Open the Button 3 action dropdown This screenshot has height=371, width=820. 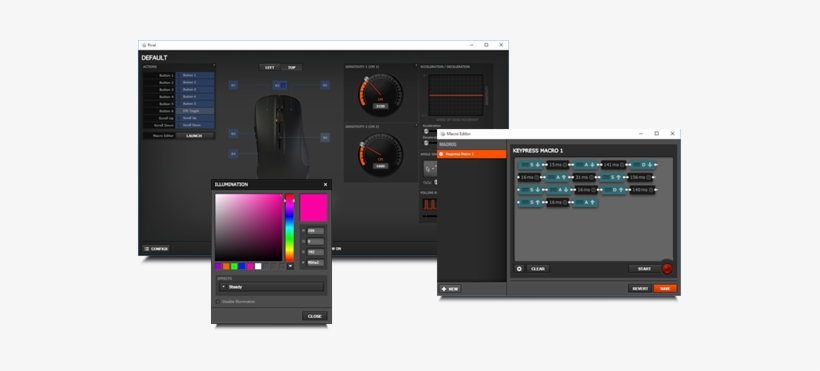(195, 89)
